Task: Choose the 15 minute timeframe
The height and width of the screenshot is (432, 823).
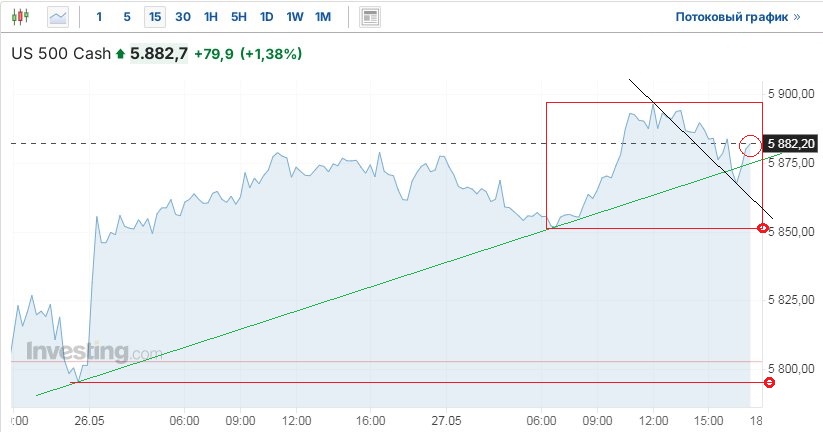Action: (x=154, y=17)
